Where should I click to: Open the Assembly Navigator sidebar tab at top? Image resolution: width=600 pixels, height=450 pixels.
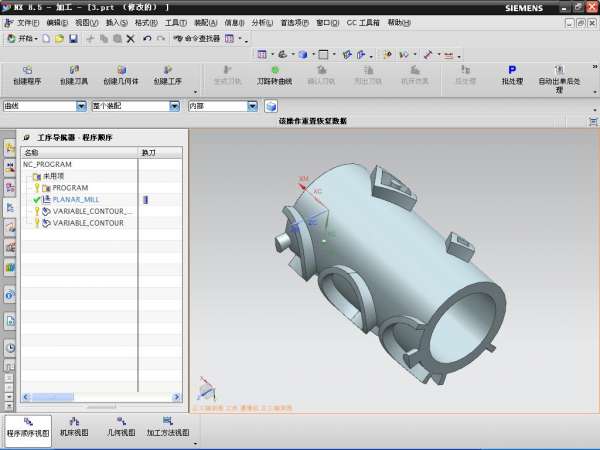(x=10, y=148)
